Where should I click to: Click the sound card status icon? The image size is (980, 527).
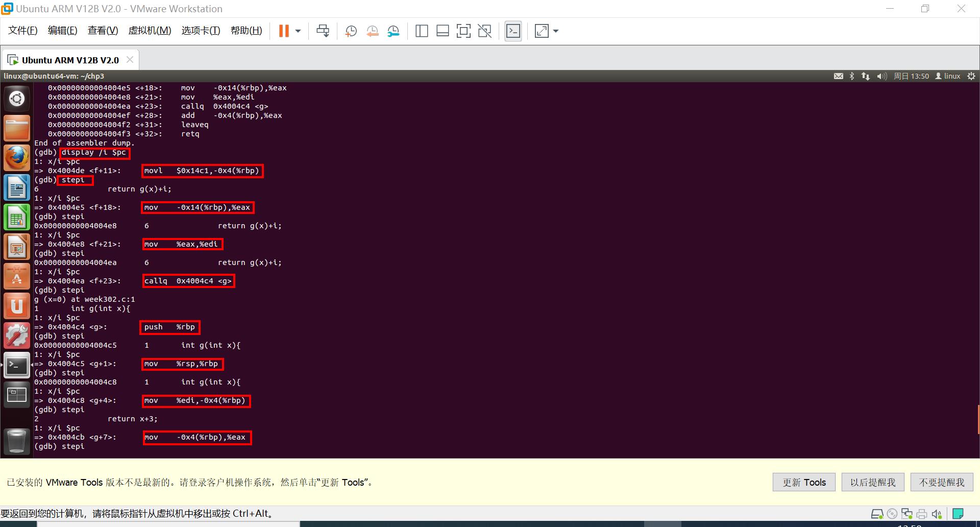pos(937,514)
